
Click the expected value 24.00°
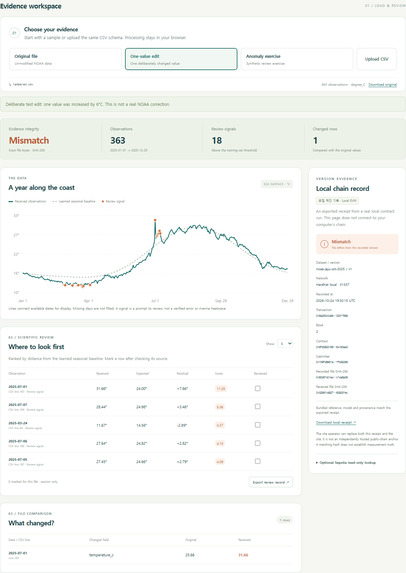tap(141, 389)
